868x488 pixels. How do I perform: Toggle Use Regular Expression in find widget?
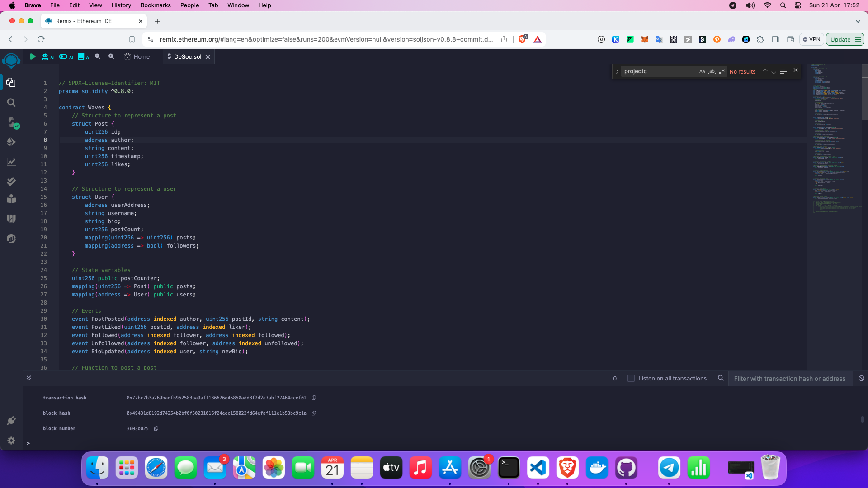tap(722, 71)
